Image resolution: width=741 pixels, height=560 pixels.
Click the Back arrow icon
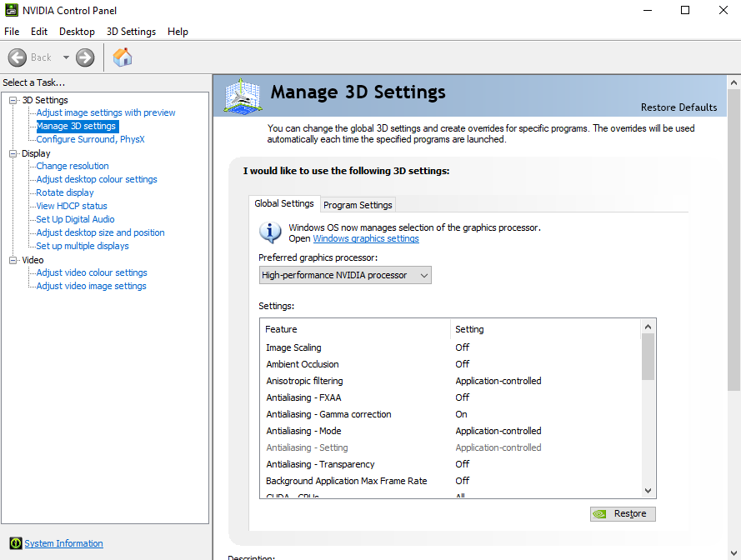point(18,57)
